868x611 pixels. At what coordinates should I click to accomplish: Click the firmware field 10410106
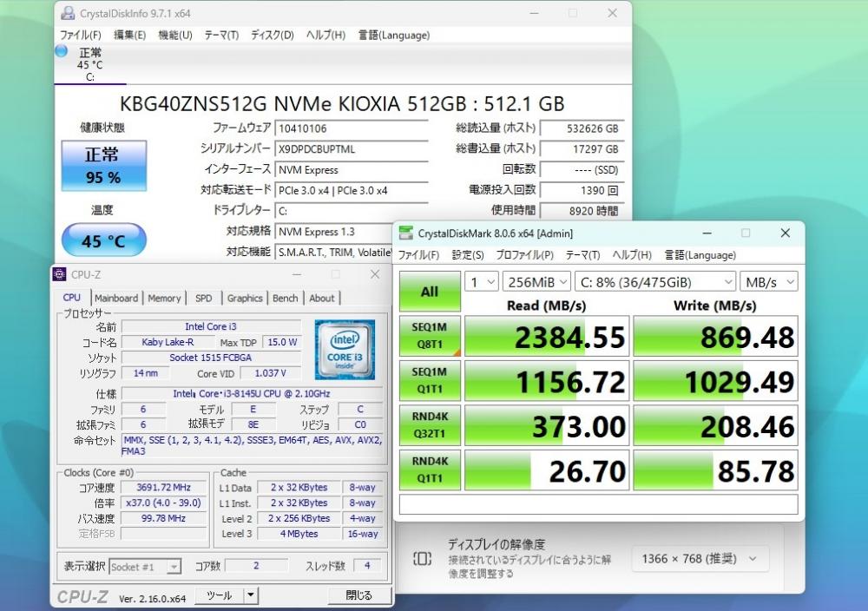[352, 128]
